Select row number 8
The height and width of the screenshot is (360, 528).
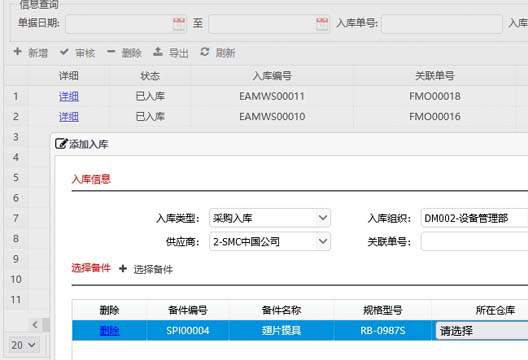15,238
